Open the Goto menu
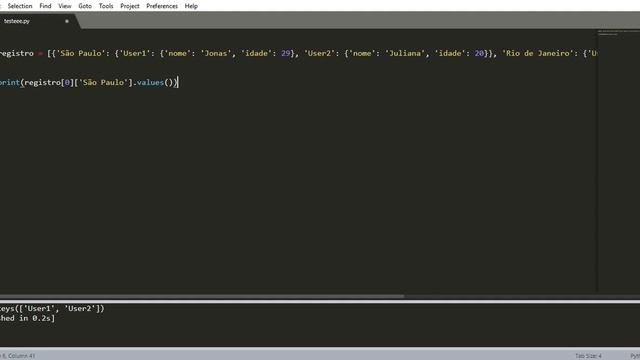 pos(85,6)
